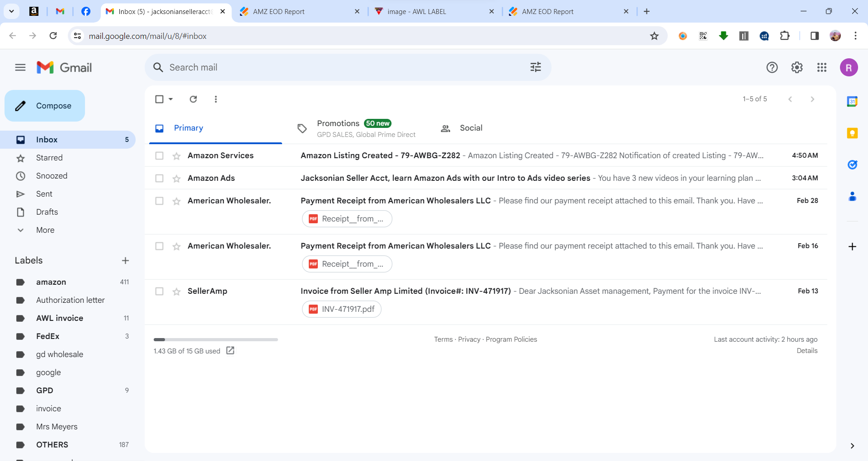The height and width of the screenshot is (461, 868).
Task: Select the Feb 28 American Wholesaler email checkbox
Action: pos(159,201)
